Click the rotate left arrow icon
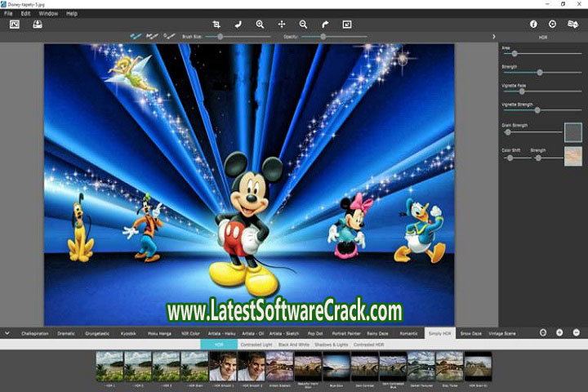Viewport: 588px width, 392px height. click(238, 24)
